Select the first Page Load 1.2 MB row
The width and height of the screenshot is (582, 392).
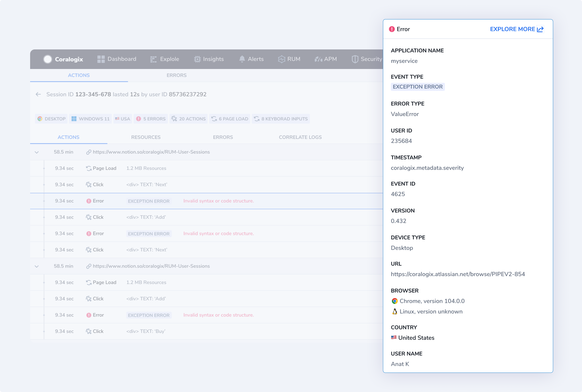coord(207,168)
